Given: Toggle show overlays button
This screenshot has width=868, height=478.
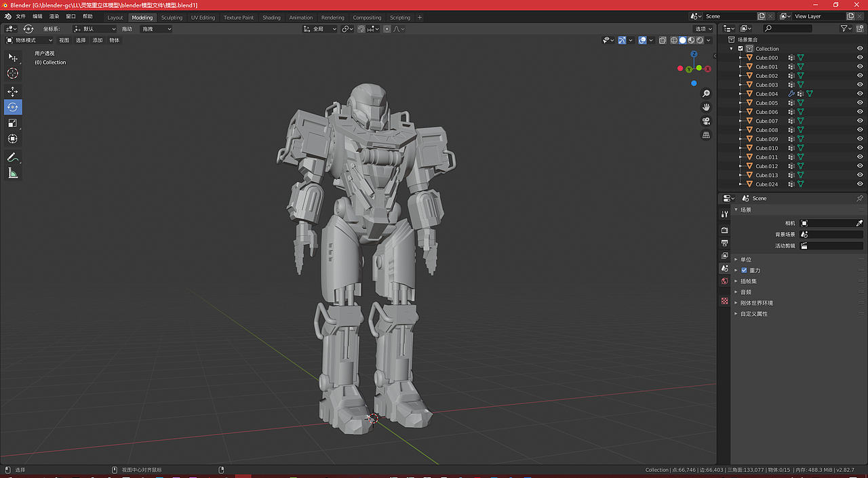Looking at the screenshot, I should 642,40.
